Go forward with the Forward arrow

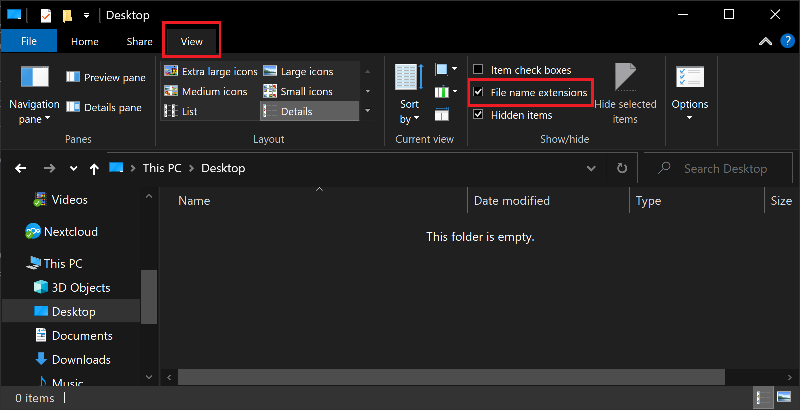click(49, 168)
